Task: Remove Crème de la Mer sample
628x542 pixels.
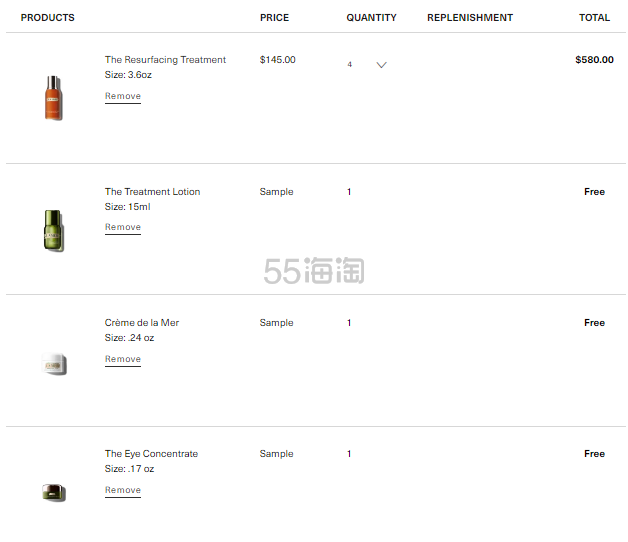Action: (x=123, y=359)
